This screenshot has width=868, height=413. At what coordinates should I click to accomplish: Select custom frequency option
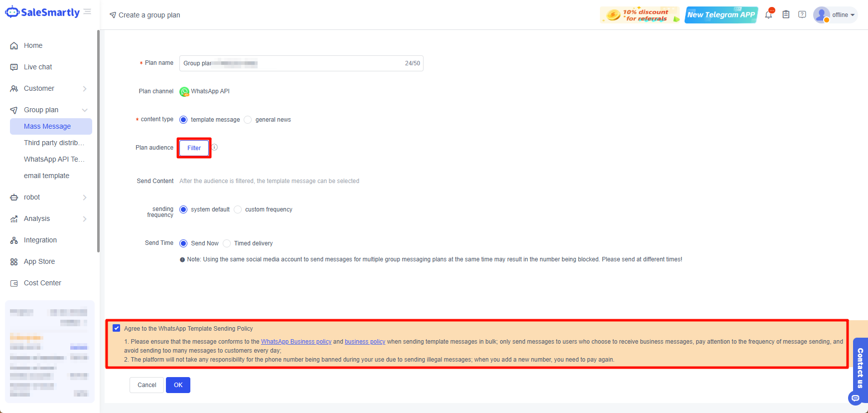click(238, 209)
